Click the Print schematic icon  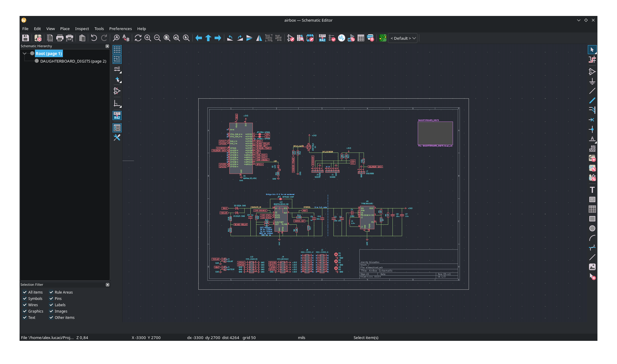[x=60, y=38]
